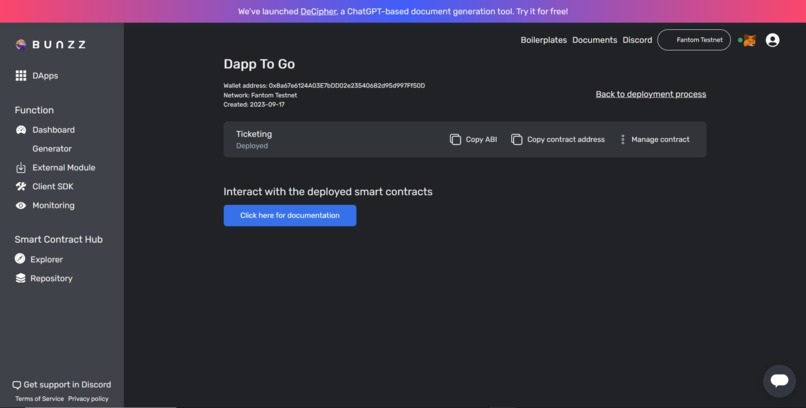Go to Generator in the sidebar
Screen dimensions: 806x408
tap(52, 149)
